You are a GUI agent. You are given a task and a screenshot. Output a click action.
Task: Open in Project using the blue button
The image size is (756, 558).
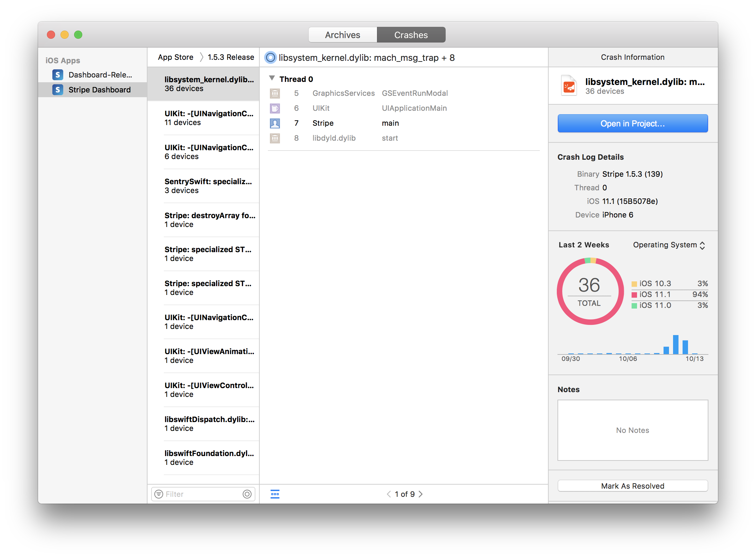633,124
